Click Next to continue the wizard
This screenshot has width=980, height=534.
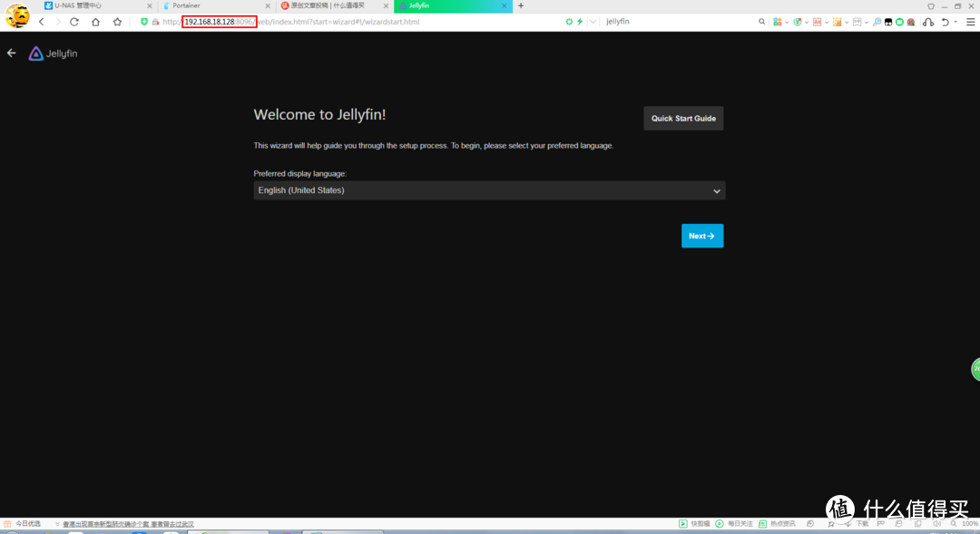(x=701, y=236)
